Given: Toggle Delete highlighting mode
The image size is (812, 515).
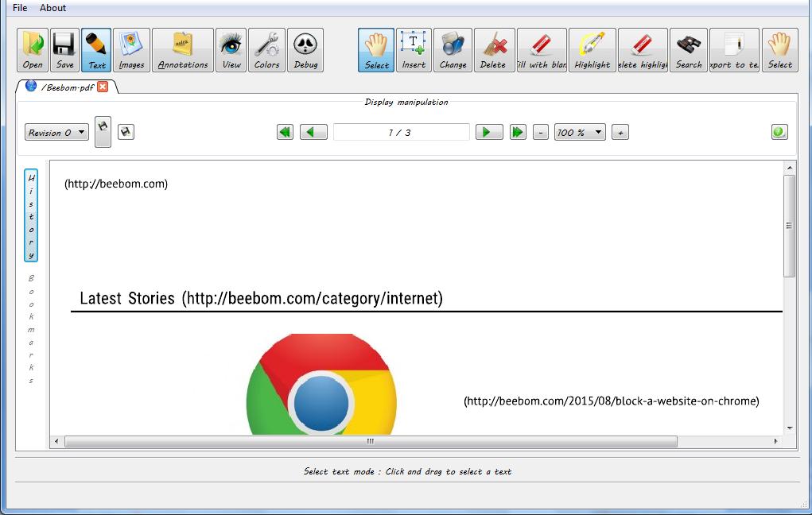Looking at the screenshot, I should click(x=643, y=49).
